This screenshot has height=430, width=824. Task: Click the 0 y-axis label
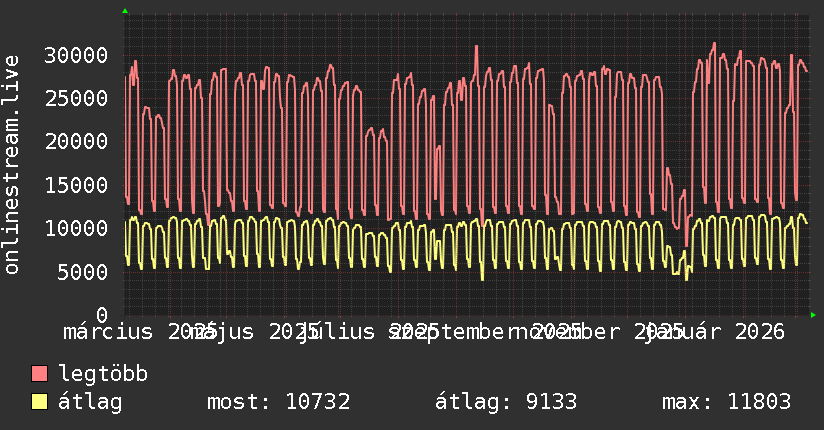[102, 315]
